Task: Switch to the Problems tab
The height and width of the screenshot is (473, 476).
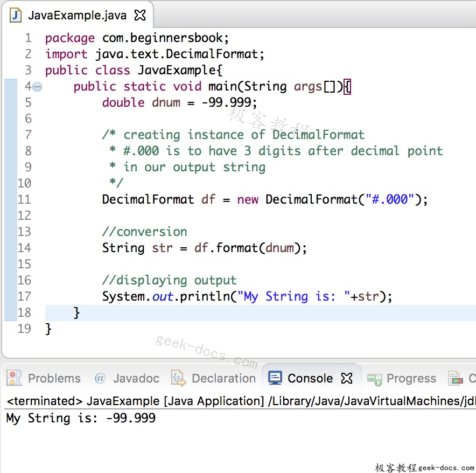Action: 54,378
